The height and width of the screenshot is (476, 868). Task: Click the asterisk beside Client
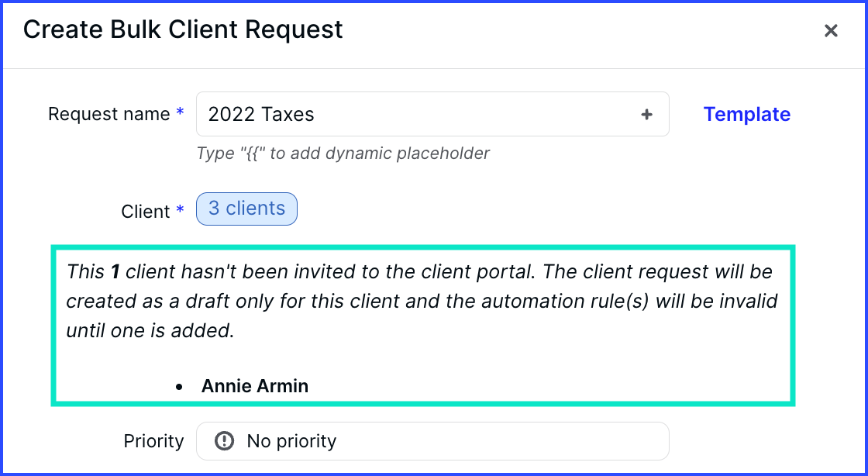pos(180,210)
